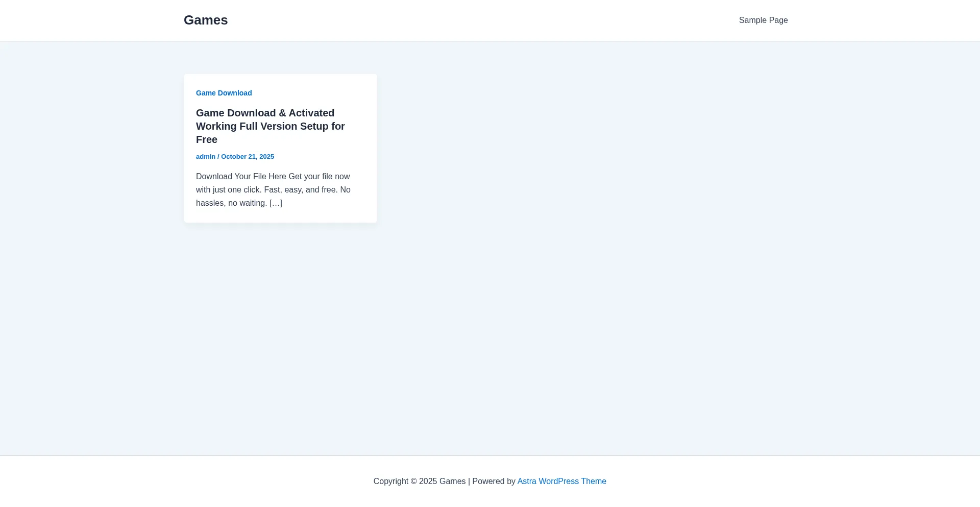Visit the Astra WordPress Theme link
The width and height of the screenshot is (980, 507).
coord(561,481)
